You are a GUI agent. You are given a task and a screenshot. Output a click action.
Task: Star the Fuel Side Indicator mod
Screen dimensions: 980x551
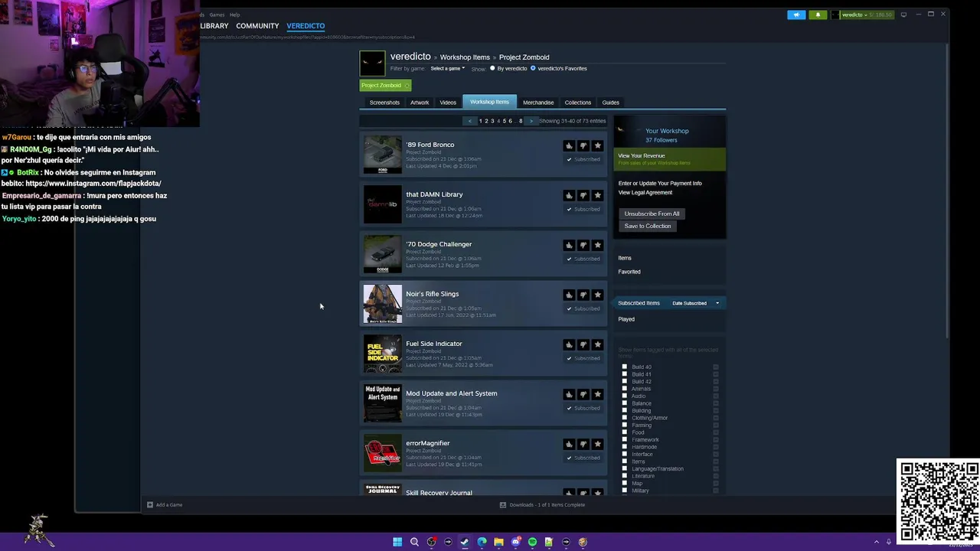click(598, 344)
